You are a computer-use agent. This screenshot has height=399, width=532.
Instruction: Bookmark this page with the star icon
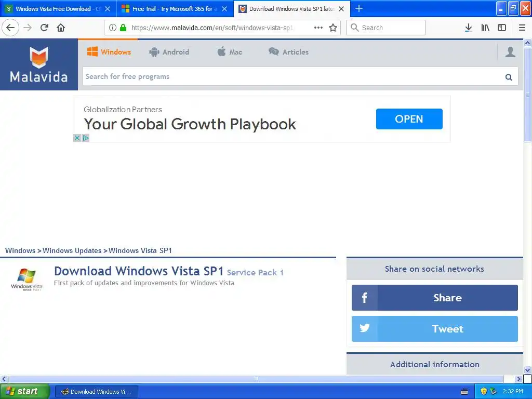point(333,28)
